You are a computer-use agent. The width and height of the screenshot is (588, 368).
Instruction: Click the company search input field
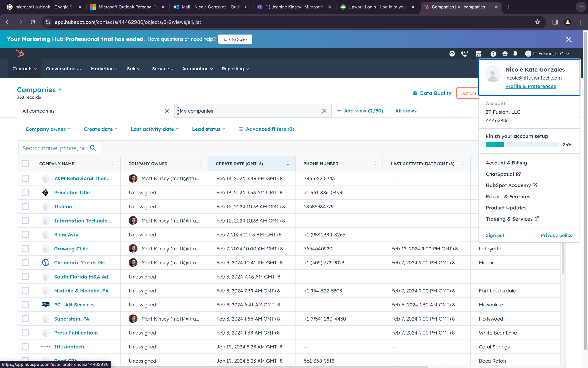point(53,148)
